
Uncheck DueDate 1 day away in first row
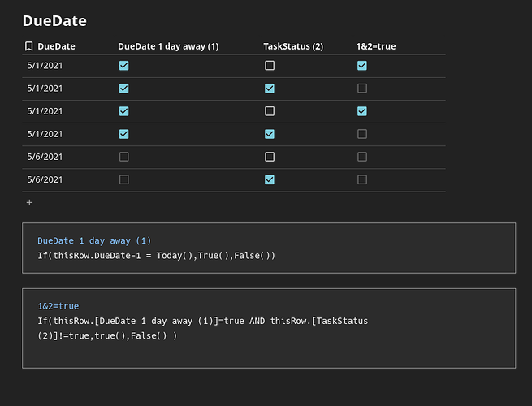(123, 66)
